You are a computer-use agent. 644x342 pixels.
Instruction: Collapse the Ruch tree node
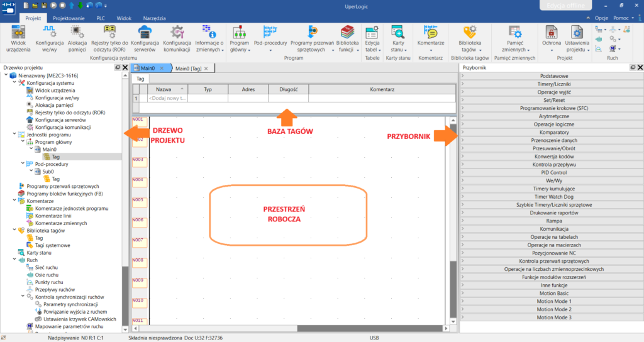pos(14,260)
